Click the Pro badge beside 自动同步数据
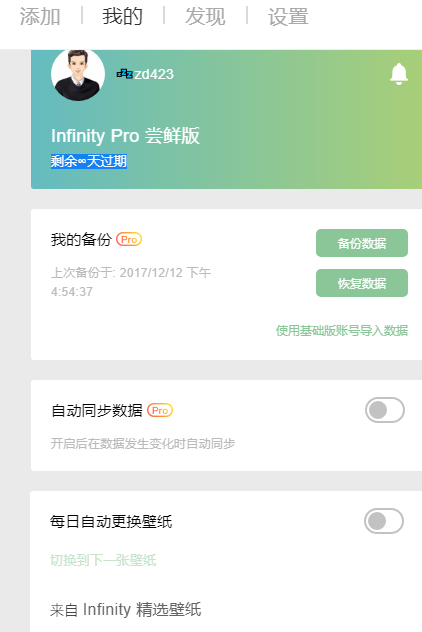 (160, 410)
